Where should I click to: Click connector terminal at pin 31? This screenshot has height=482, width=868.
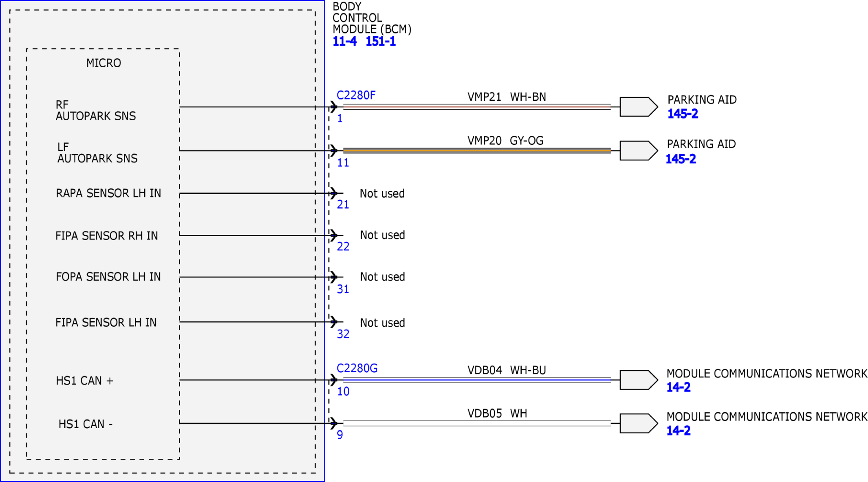334,277
